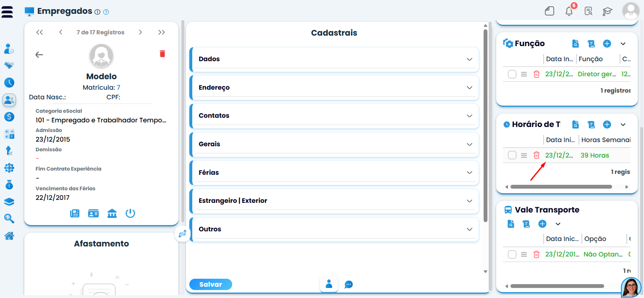Viewport: 644px width, 298px height.
Task: Click the magnifier search sidebar icon
Action: (9, 218)
